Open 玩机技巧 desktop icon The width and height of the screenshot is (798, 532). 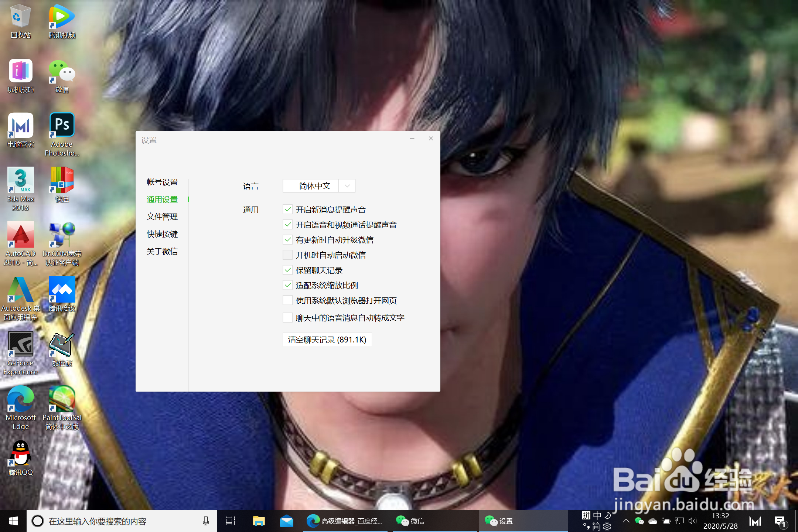tap(20, 76)
